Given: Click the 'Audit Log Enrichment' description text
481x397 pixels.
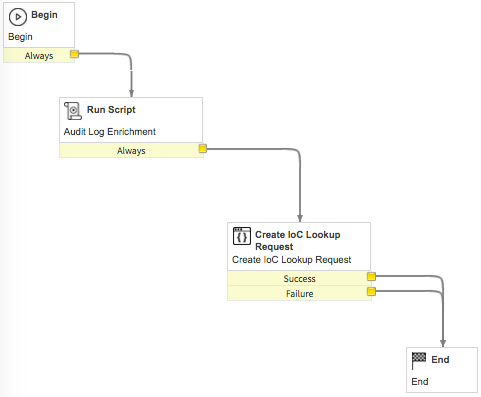Looking at the screenshot, I should [110, 132].
